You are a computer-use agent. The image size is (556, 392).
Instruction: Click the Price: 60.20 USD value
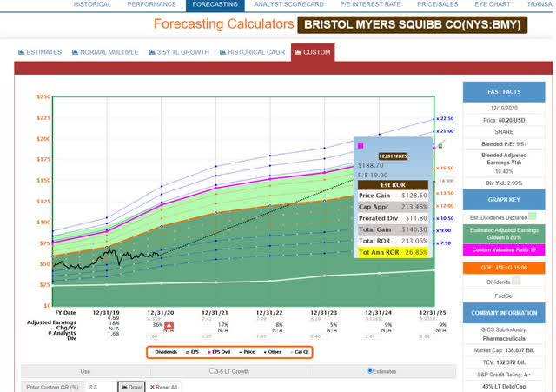point(504,120)
